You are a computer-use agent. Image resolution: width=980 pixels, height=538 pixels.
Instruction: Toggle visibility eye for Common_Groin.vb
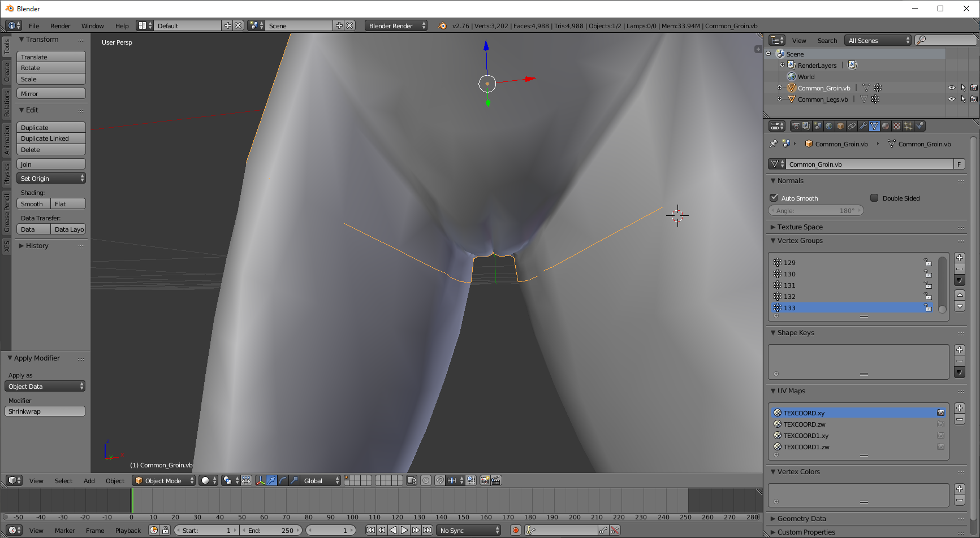pos(952,88)
